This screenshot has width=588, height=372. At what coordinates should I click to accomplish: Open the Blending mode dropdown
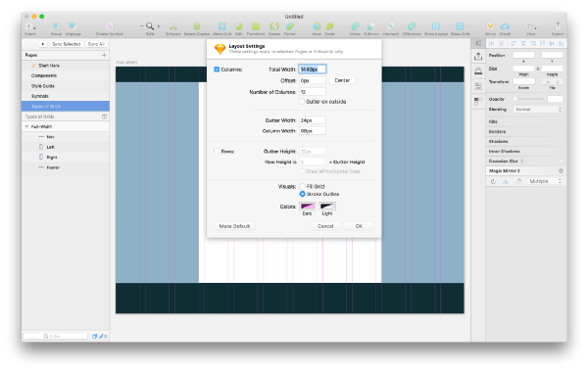(x=538, y=110)
